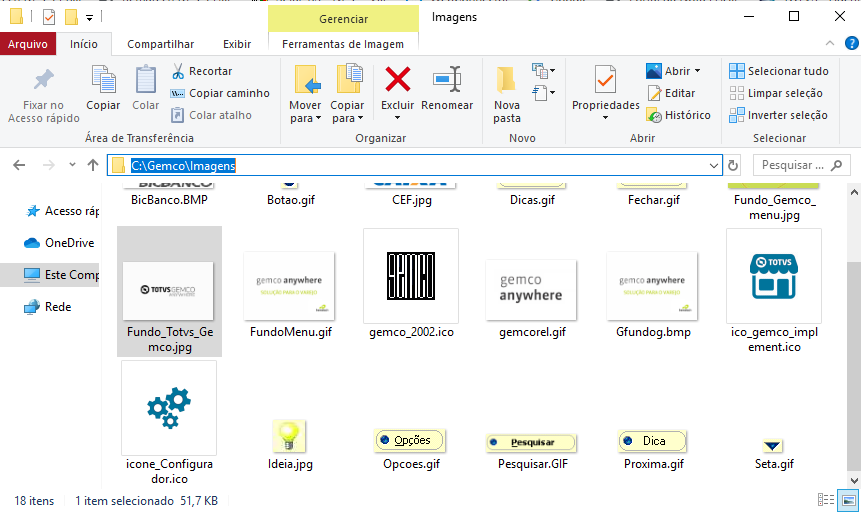Click Inverter seleção
The height and width of the screenshot is (512, 861).
(778, 115)
